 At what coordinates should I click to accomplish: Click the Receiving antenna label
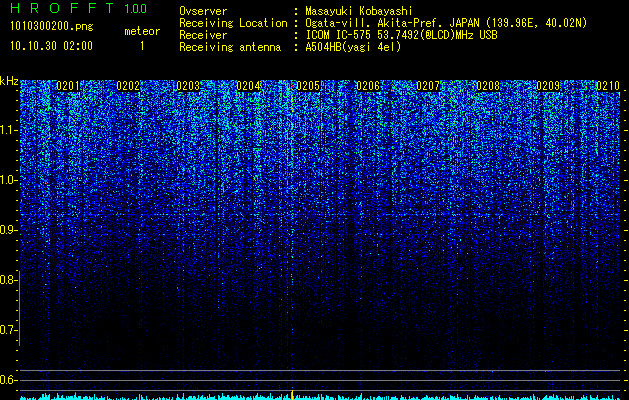(x=230, y=47)
